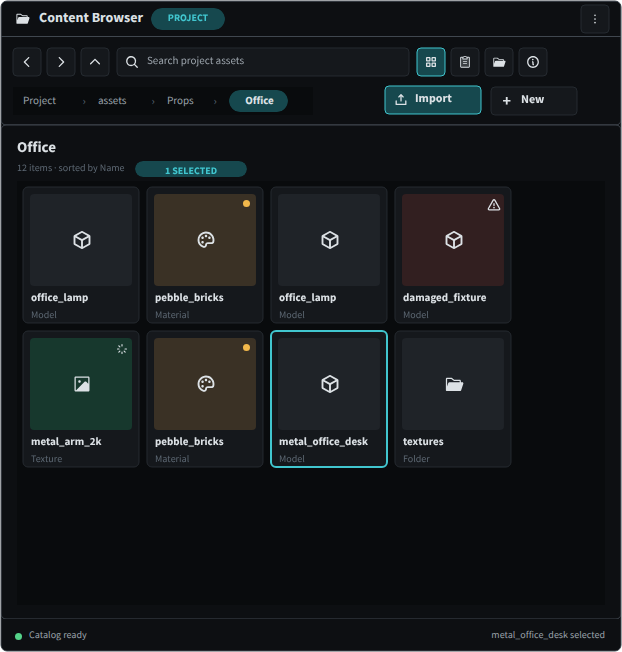Click the warning triangle on damaged_fixture
622x652 pixels.
coord(494,205)
